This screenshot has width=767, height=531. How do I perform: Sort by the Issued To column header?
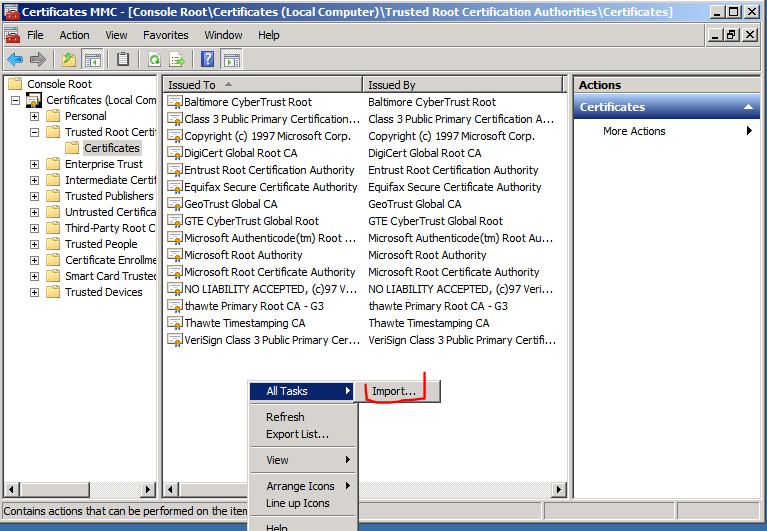262,85
